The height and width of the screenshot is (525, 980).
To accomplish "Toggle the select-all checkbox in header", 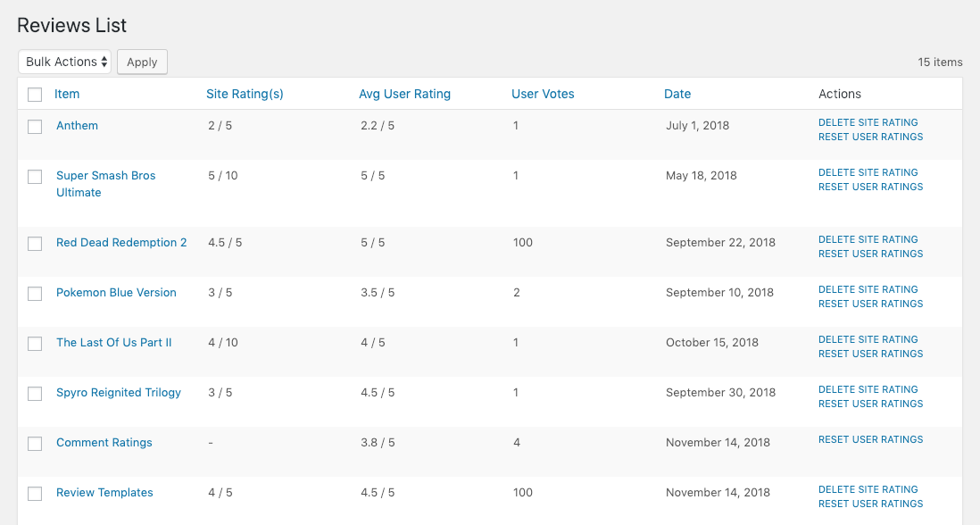I will coord(35,95).
